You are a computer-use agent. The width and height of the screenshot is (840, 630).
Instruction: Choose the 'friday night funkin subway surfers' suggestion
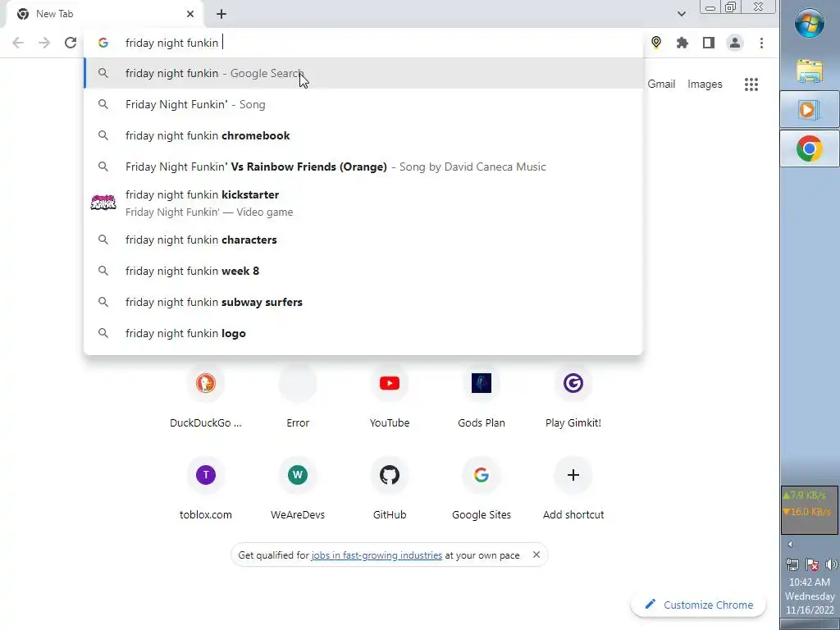click(363, 302)
